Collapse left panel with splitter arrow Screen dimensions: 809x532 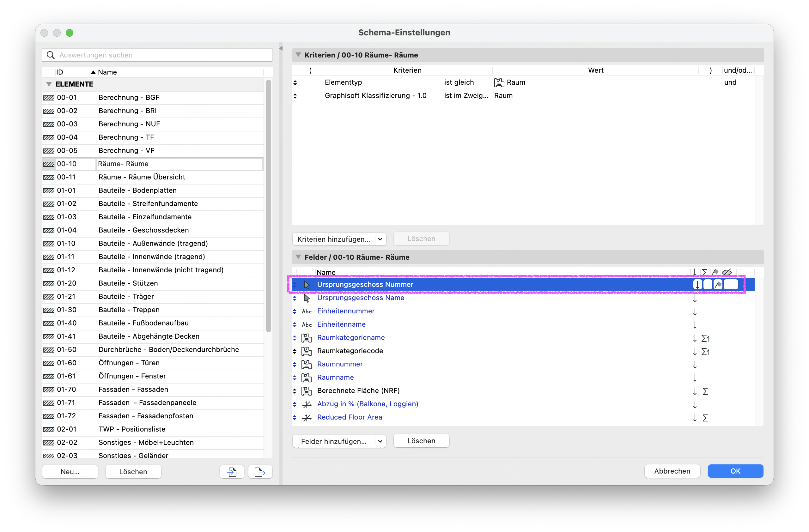point(281,48)
